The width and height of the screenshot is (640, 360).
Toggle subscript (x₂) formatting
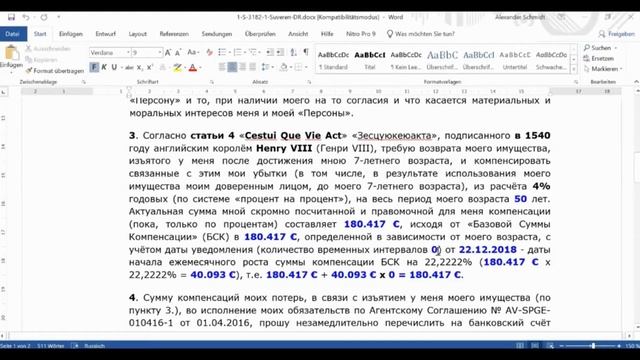(x=140, y=67)
